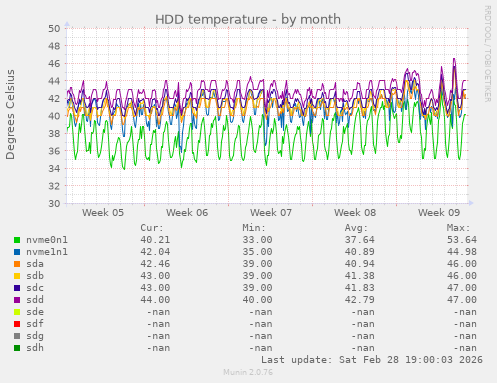Click the blue nvme1n1 legend color swatch
This screenshot has width=497, height=383.
tap(17, 252)
